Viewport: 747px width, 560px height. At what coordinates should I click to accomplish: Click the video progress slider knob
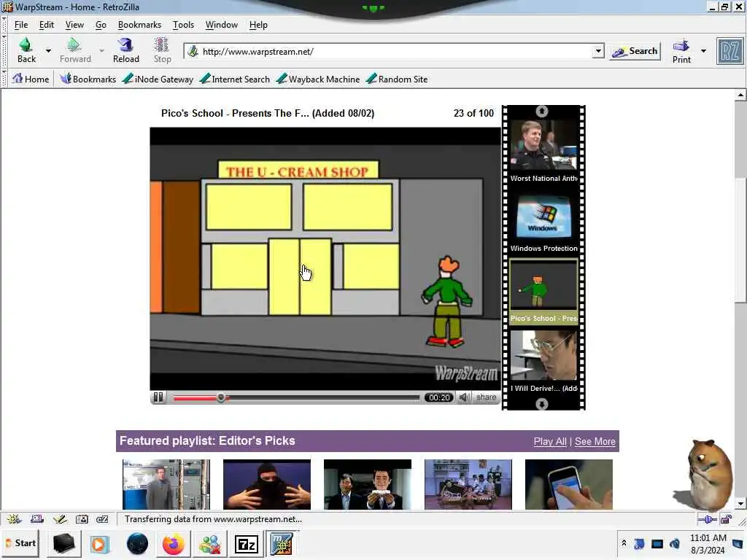[221, 397]
